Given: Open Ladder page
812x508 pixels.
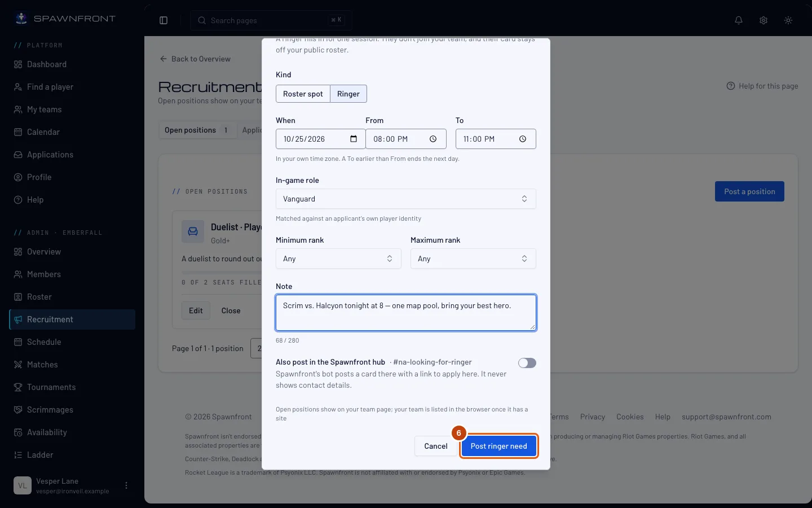Looking at the screenshot, I should click(x=72, y=455).
